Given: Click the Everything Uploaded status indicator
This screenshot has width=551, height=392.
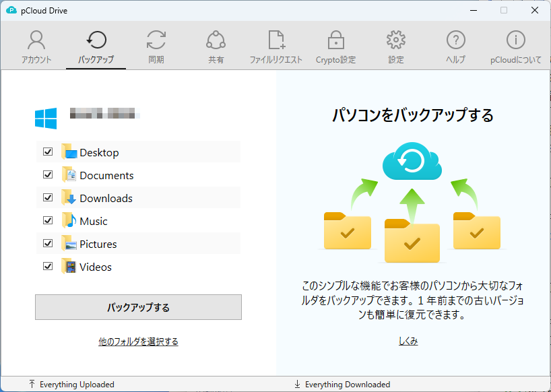Looking at the screenshot, I should tap(71, 385).
